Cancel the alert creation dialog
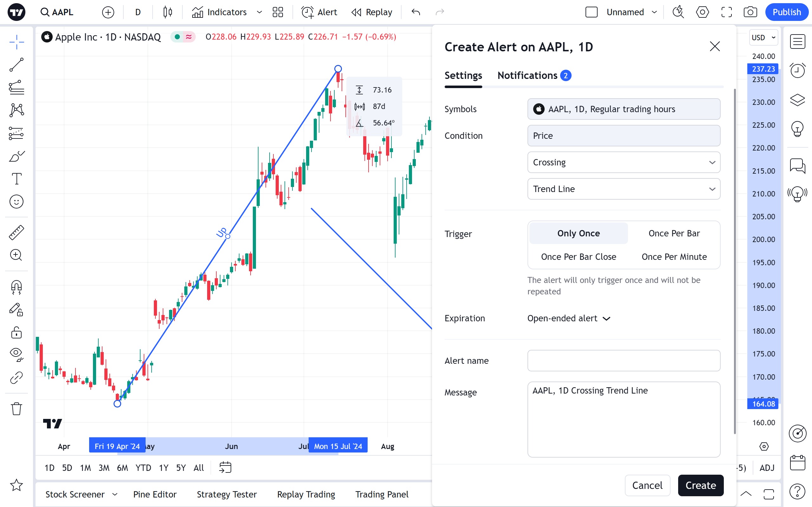The width and height of the screenshot is (812, 507). pos(647,485)
